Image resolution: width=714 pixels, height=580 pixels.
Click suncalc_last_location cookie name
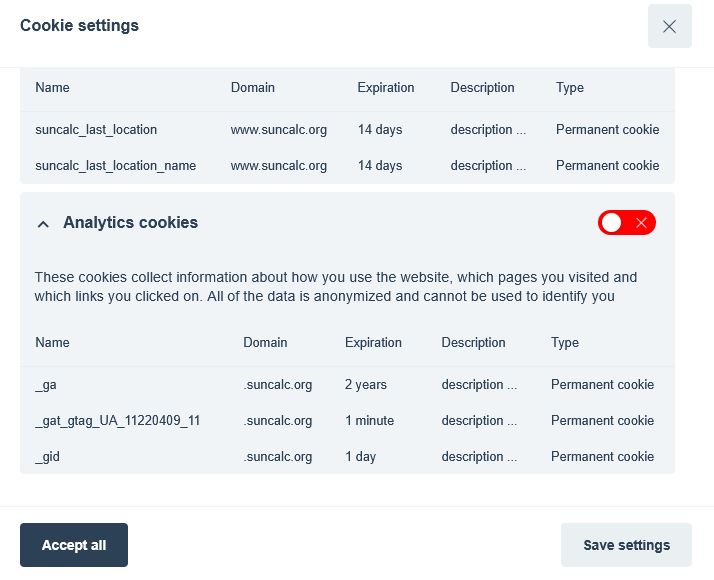click(96, 130)
